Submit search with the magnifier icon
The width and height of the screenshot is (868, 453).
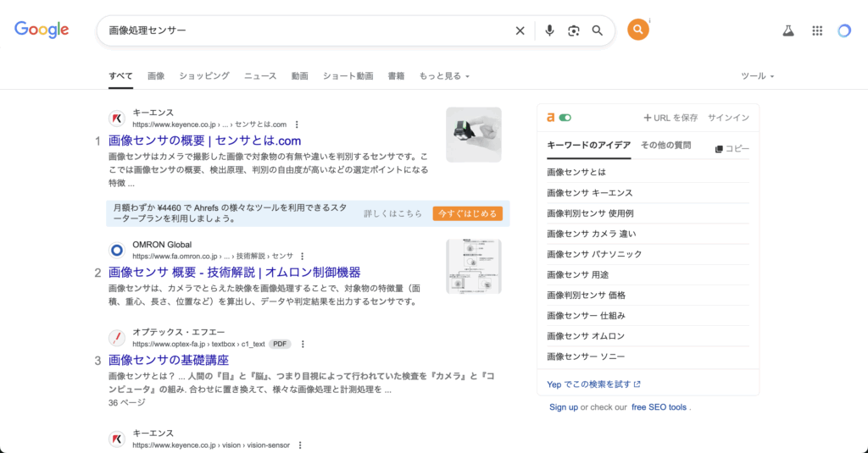[x=598, y=31]
